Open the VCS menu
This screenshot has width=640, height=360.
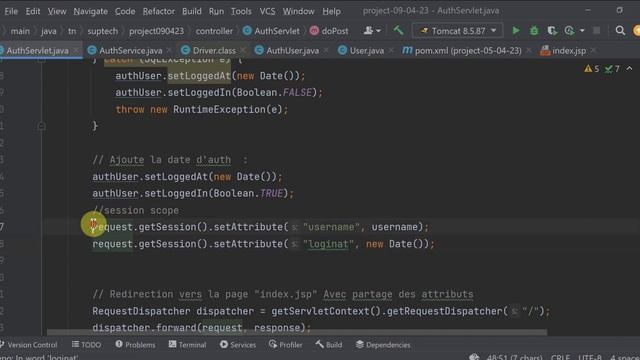click(x=267, y=11)
